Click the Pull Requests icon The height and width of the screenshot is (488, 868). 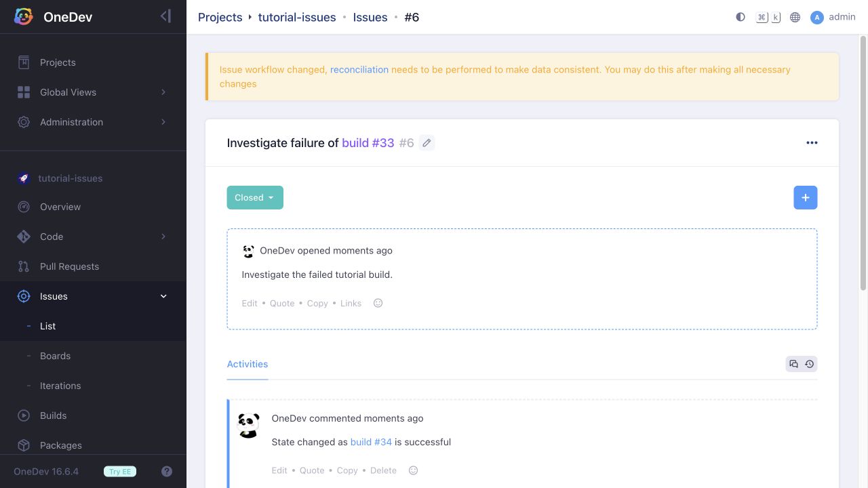(24, 266)
